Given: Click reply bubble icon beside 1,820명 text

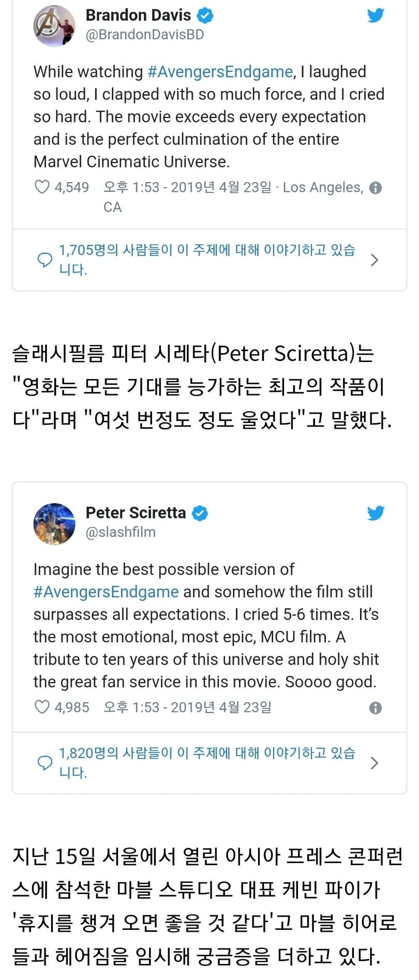Looking at the screenshot, I should click(45, 763).
